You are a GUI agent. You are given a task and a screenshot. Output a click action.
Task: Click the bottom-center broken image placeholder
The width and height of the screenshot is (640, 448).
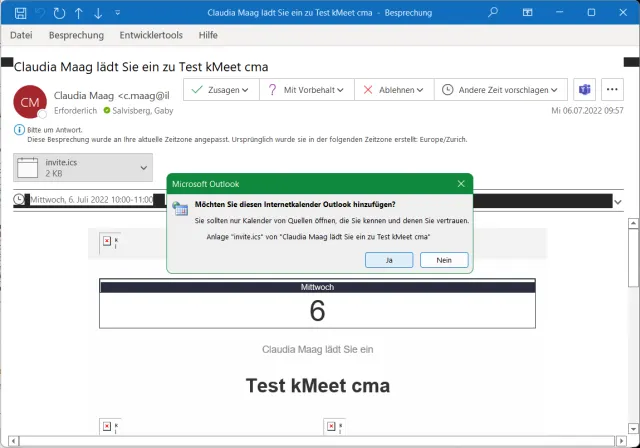click(331, 426)
